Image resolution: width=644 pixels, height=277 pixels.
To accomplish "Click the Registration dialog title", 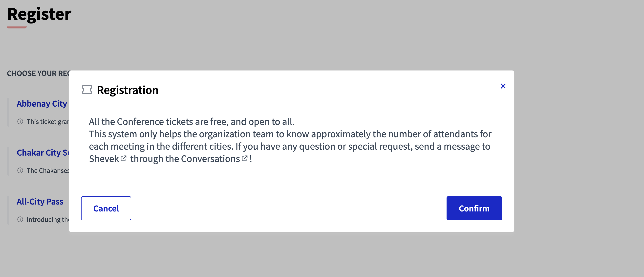I will point(128,90).
